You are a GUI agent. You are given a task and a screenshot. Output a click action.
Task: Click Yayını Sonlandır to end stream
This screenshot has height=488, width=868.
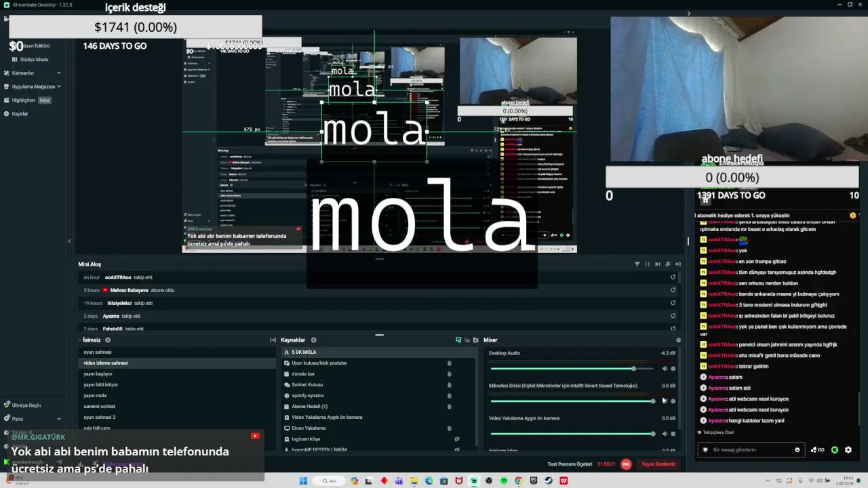point(658,464)
